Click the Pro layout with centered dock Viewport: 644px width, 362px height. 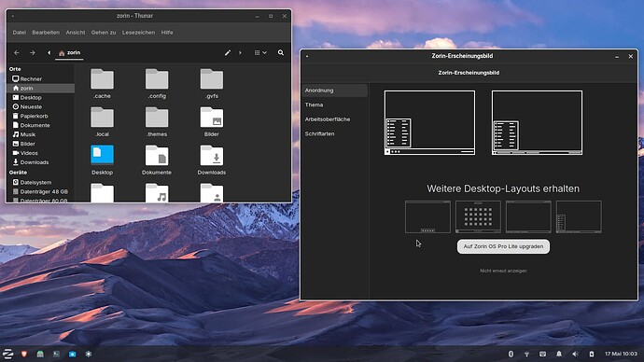click(427, 217)
